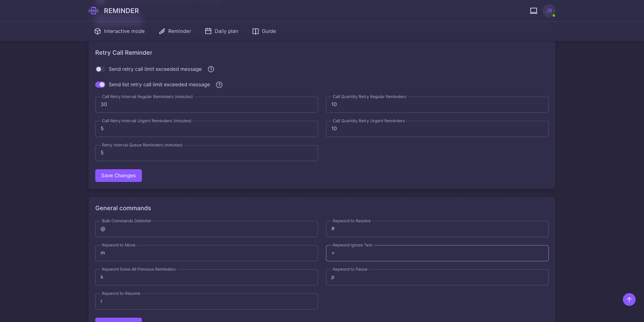
Task: Open Interactive mode tab
Action: tap(120, 31)
